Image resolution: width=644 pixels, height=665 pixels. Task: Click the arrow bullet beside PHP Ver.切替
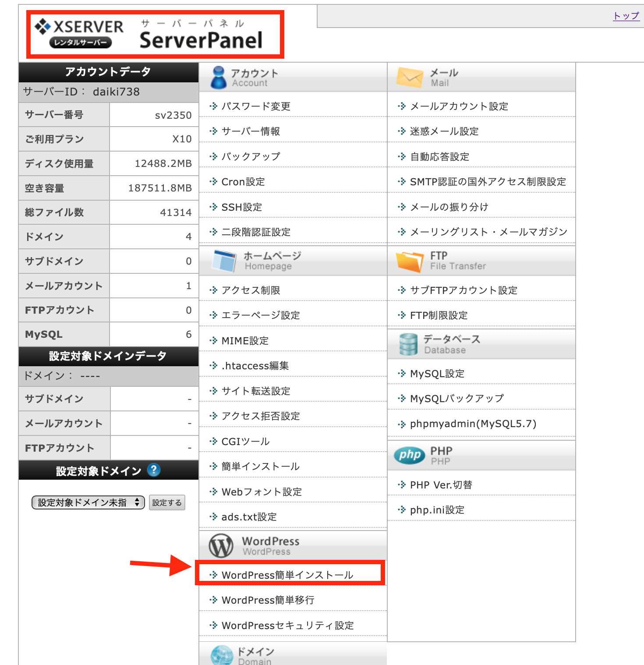pos(402,485)
